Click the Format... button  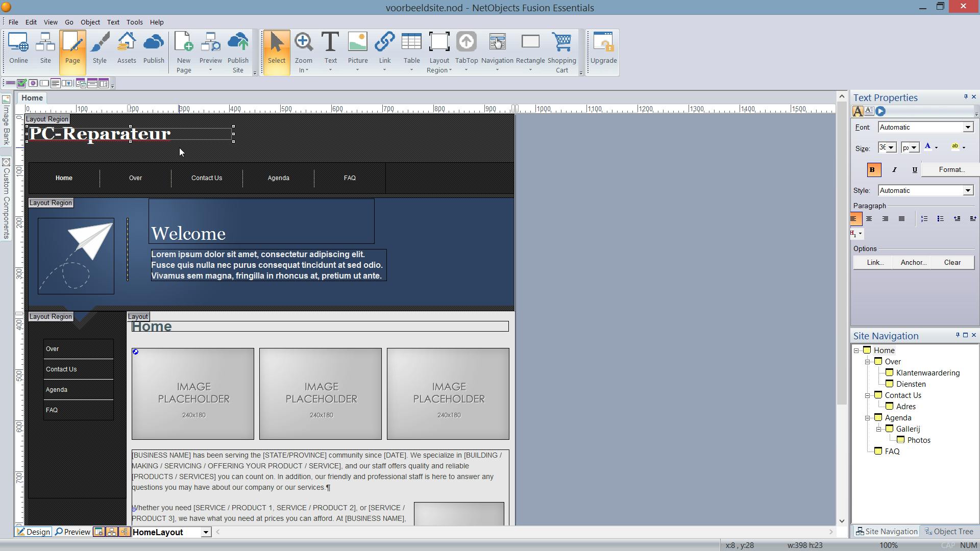(951, 170)
